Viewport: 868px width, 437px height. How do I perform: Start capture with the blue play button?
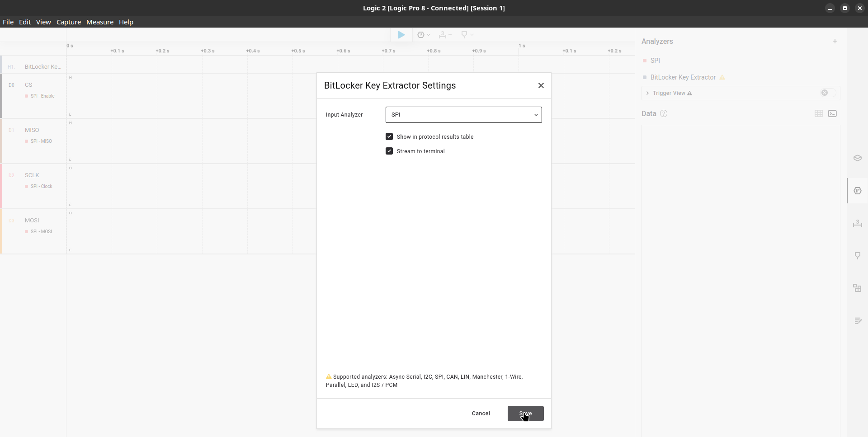401,35
